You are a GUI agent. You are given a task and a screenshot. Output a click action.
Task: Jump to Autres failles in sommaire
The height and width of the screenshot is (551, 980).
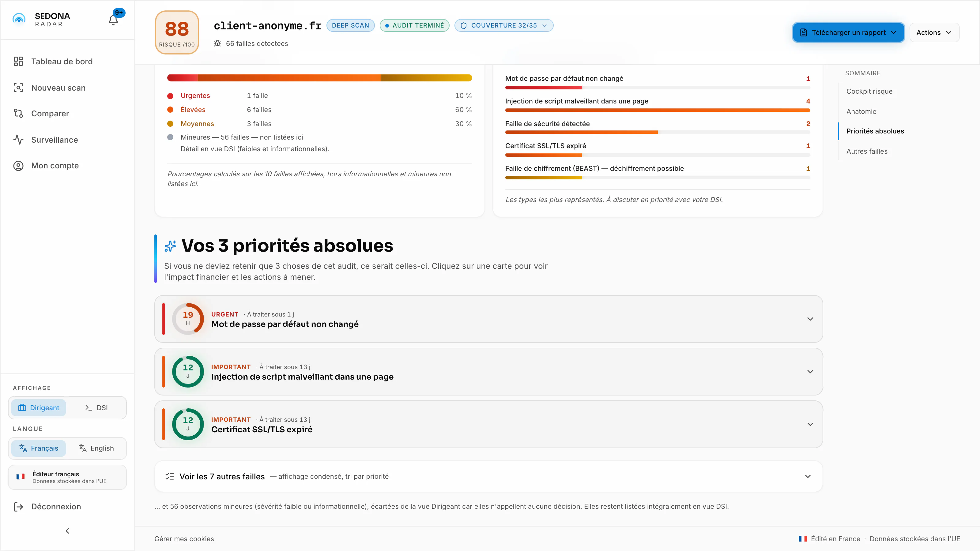[x=867, y=151]
